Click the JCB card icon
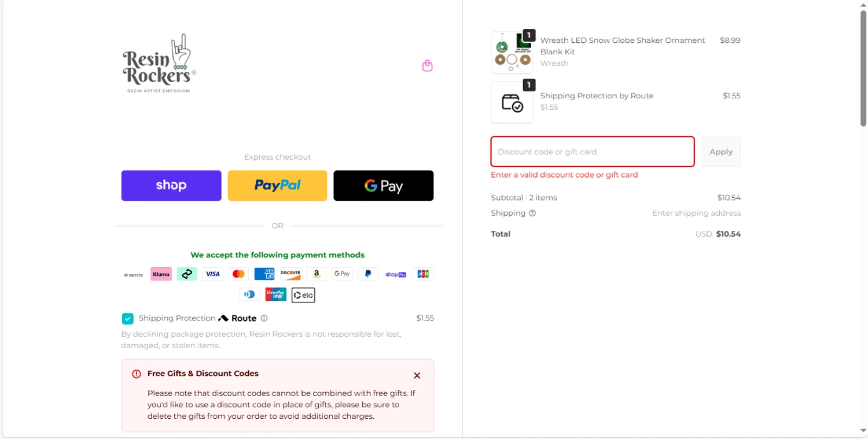868x439 pixels. (423, 274)
